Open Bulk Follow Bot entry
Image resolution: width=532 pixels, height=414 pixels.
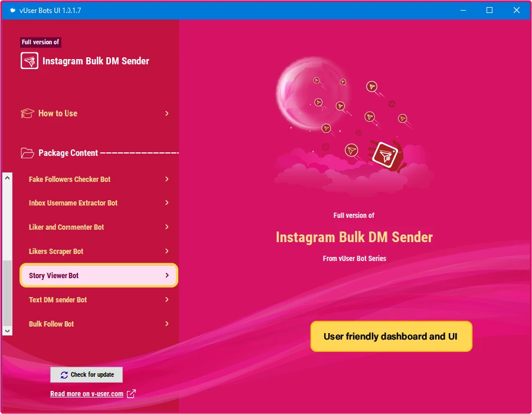tap(99, 324)
